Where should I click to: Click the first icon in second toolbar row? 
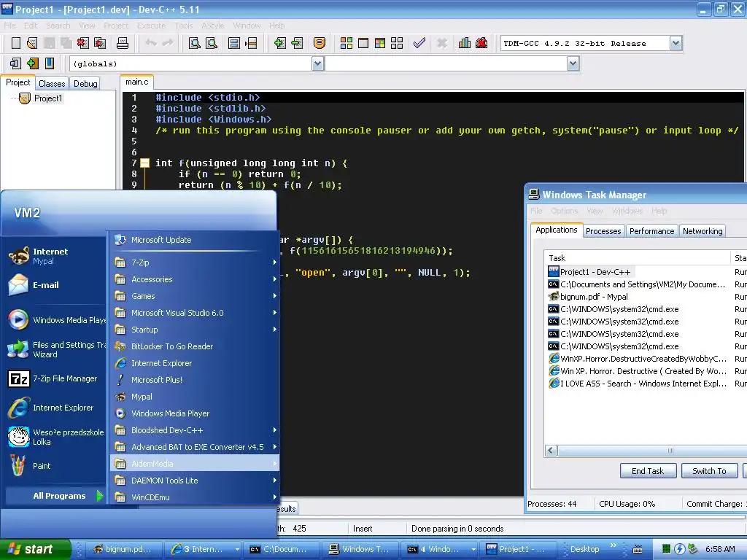click(x=15, y=63)
